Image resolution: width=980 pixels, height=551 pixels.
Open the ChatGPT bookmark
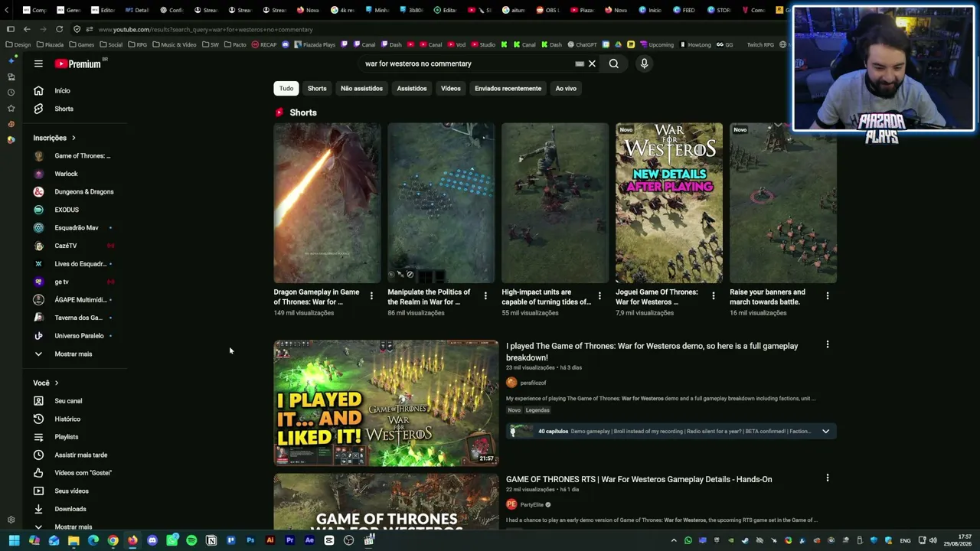[x=582, y=44]
